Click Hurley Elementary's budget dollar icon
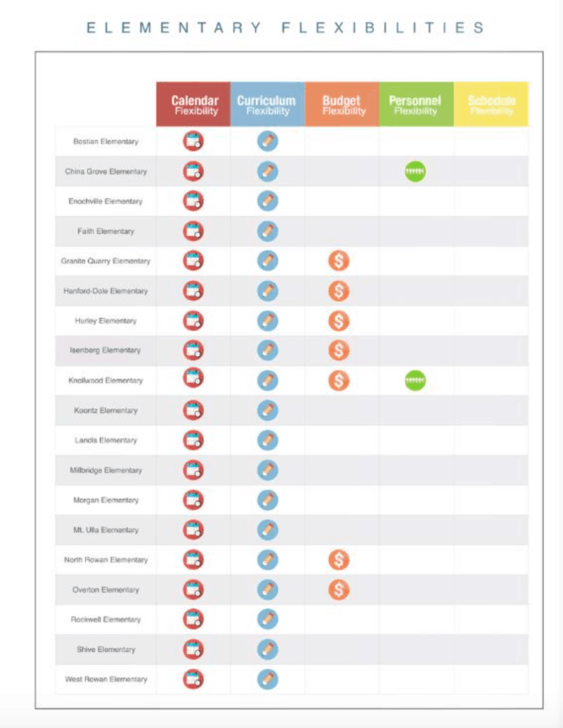 coord(338,321)
